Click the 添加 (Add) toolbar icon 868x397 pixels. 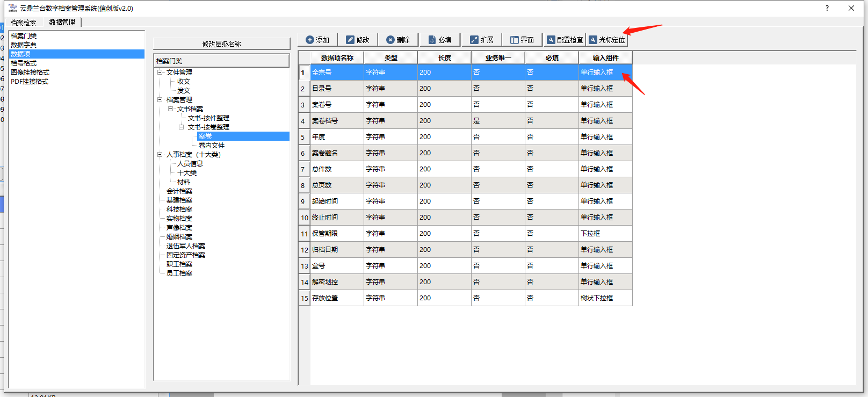(310, 40)
